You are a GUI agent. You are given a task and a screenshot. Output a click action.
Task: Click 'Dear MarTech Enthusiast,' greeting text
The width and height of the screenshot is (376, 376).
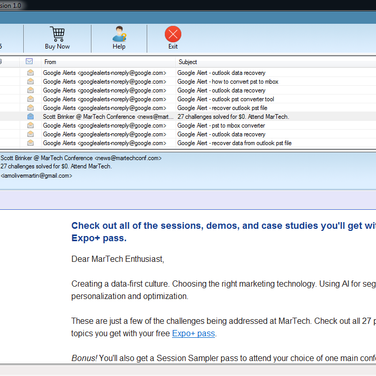[x=118, y=259]
